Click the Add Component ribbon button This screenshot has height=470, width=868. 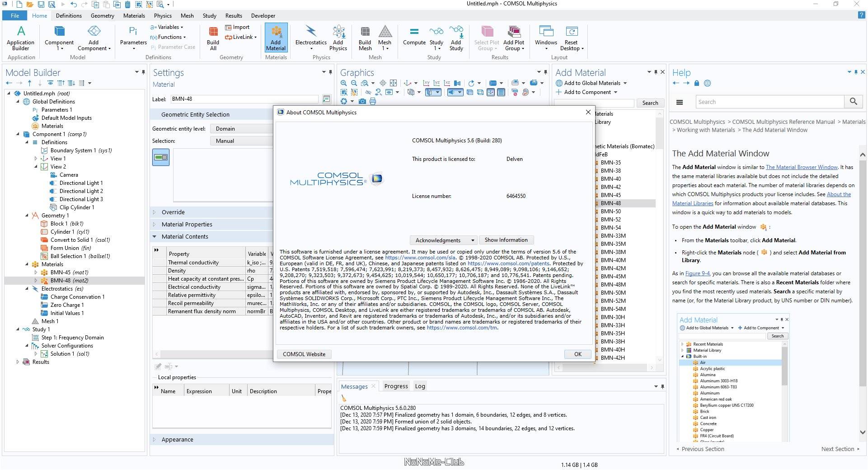[94, 38]
